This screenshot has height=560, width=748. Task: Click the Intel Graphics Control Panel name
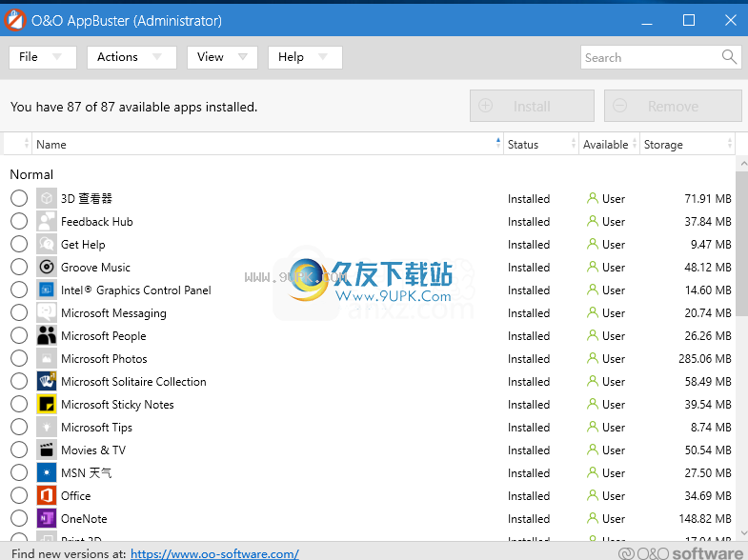(x=136, y=290)
